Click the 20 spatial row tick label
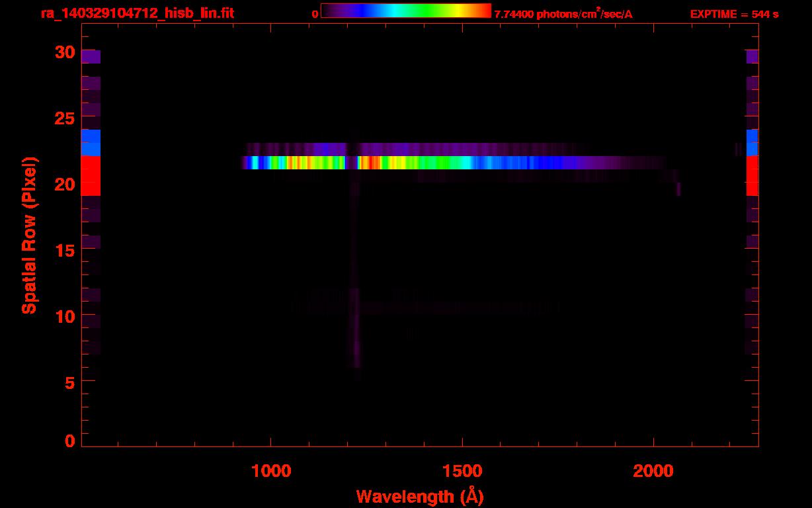 pos(63,184)
